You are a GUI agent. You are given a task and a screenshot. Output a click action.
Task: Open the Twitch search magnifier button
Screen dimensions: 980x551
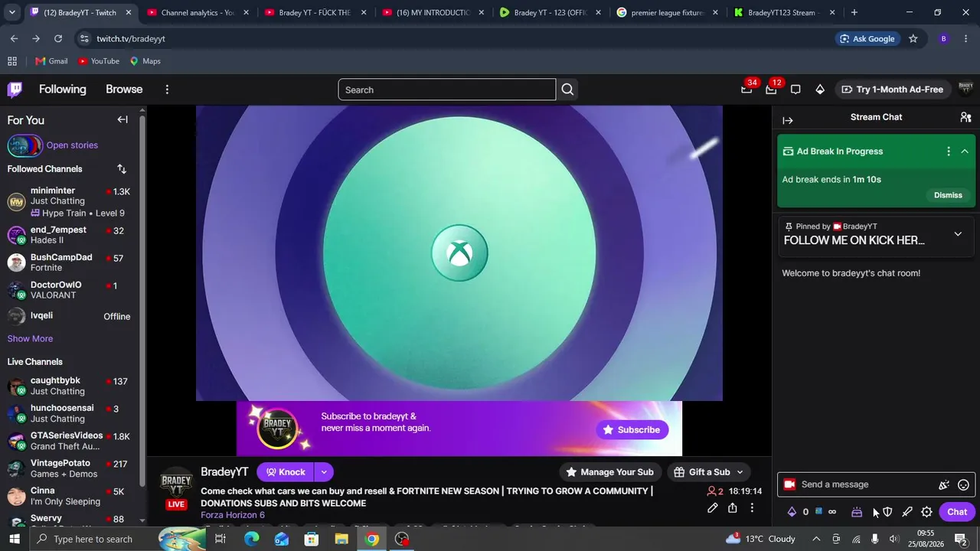[567, 90]
